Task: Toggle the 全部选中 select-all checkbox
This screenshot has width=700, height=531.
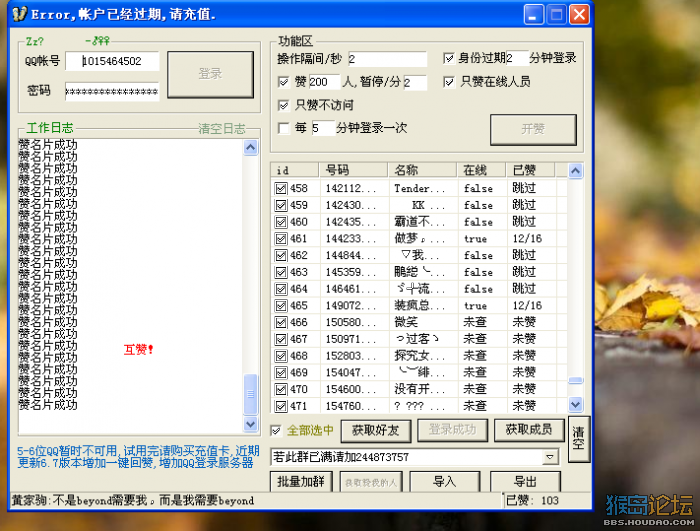Action: pyautogui.click(x=276, y=431)
